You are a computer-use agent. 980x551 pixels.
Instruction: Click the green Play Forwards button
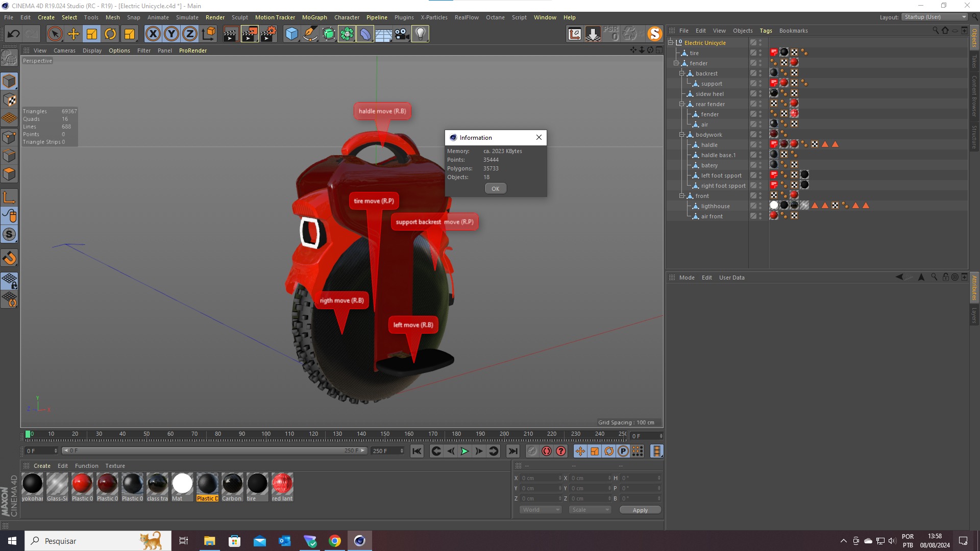pos(464,451)
